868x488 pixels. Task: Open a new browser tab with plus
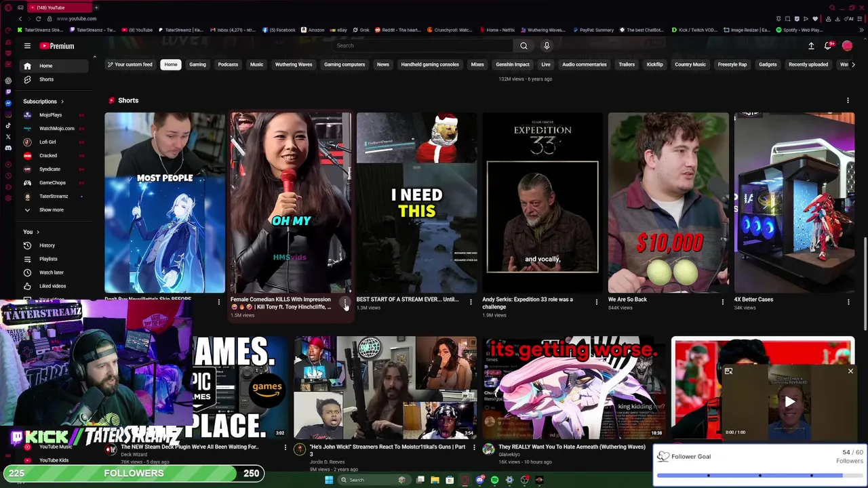click(96, 7)
